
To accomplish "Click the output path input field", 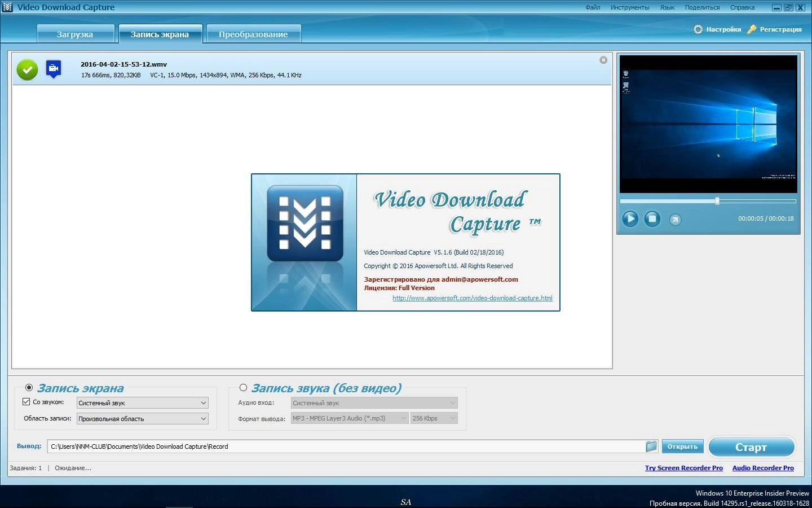I will (346, 446).
